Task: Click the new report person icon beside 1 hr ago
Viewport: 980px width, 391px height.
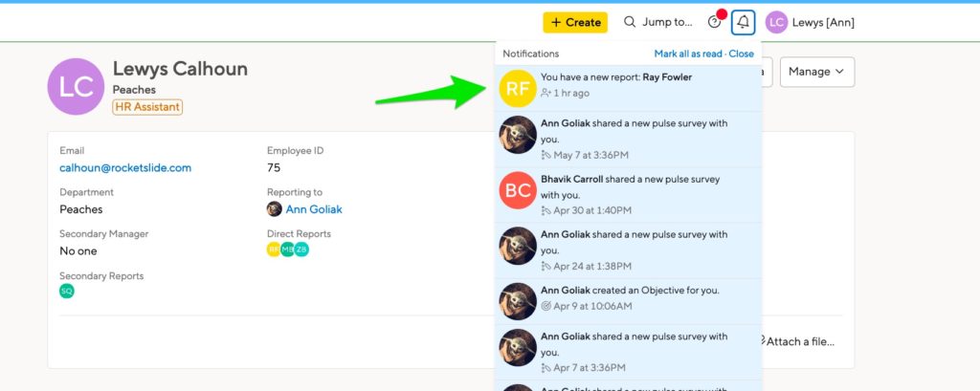Action: tap(546, 93)
